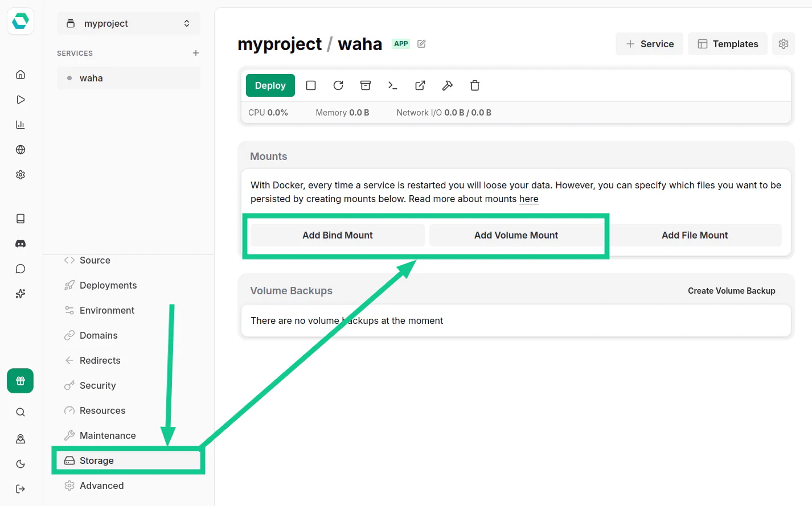Screen dimensions: 812x506
Task: Edit the waha service name pencil icon
Action: coord(421,44)
